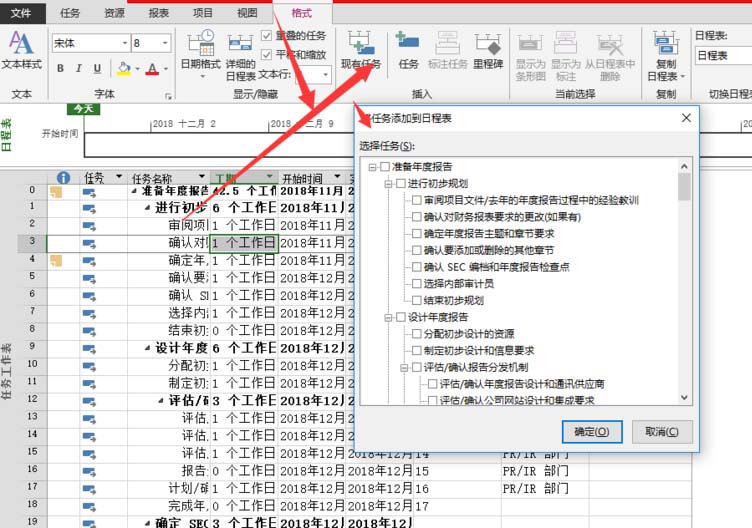
Task: Click the Timeline (日程表) name input field
Action: 723,56
